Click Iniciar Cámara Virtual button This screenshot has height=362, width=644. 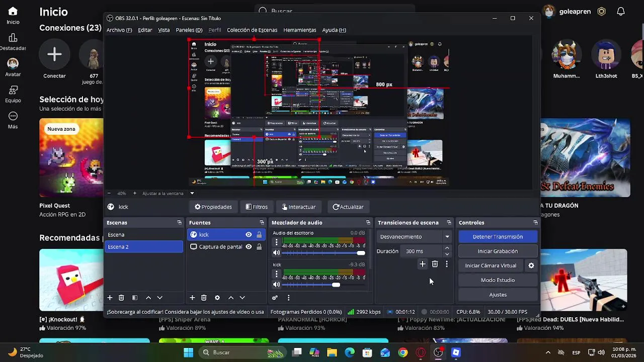[491, 265]
